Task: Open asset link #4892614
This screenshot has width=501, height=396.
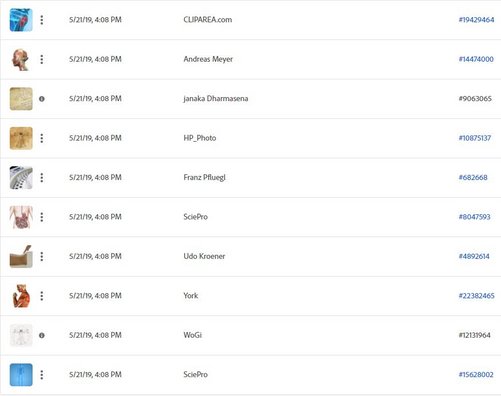Action: pyautogui.click(x=474, y=256)
